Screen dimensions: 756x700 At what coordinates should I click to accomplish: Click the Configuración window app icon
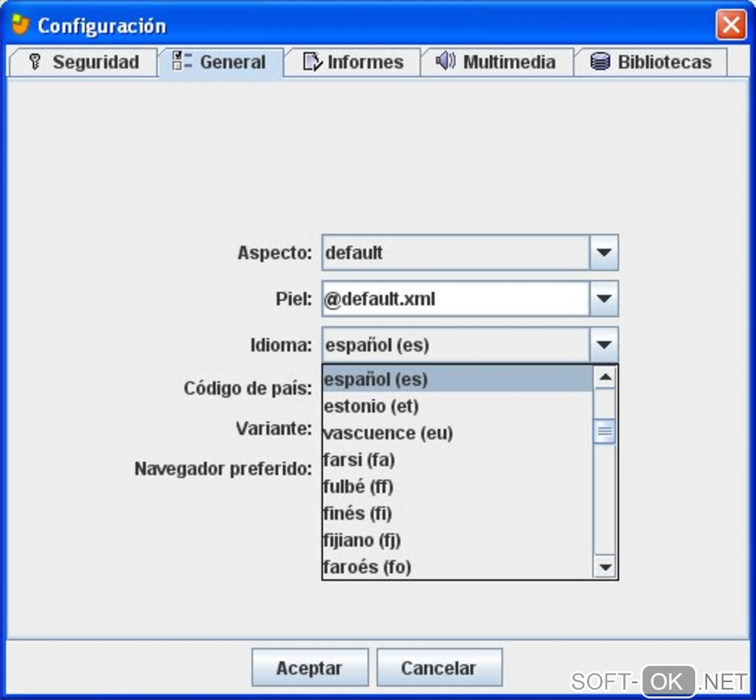(x=20, y=24)
